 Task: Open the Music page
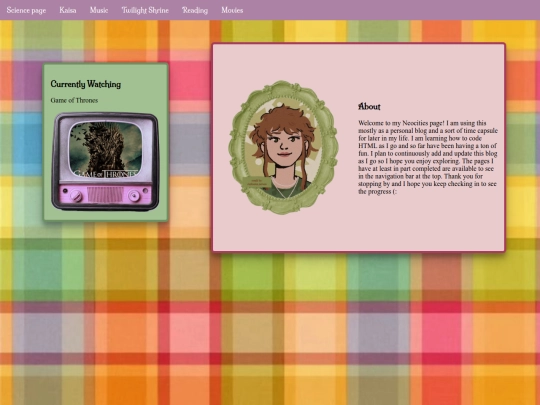pos(99,10)
